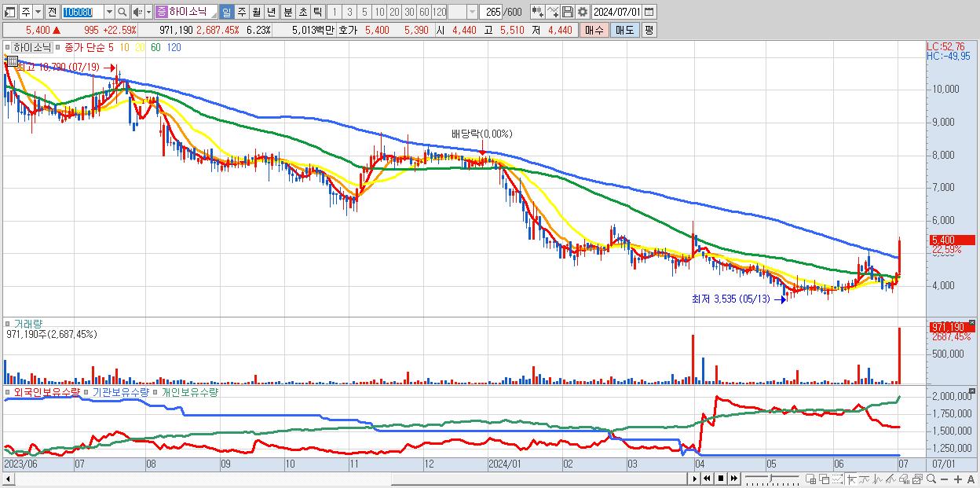Click the chart zoom slider handle
Image resolution: width=980 pixels, height=488 pixels.
(x=770, y=479)
